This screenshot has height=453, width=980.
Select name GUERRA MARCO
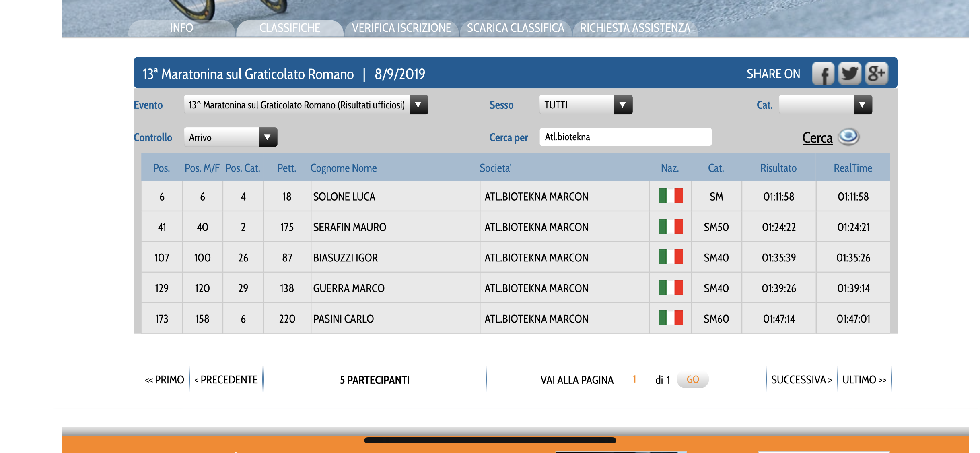pos(349,288)
